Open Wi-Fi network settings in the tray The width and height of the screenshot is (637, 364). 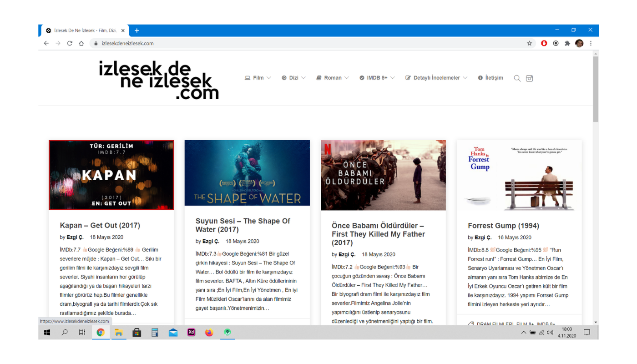(x=541, y=333)
